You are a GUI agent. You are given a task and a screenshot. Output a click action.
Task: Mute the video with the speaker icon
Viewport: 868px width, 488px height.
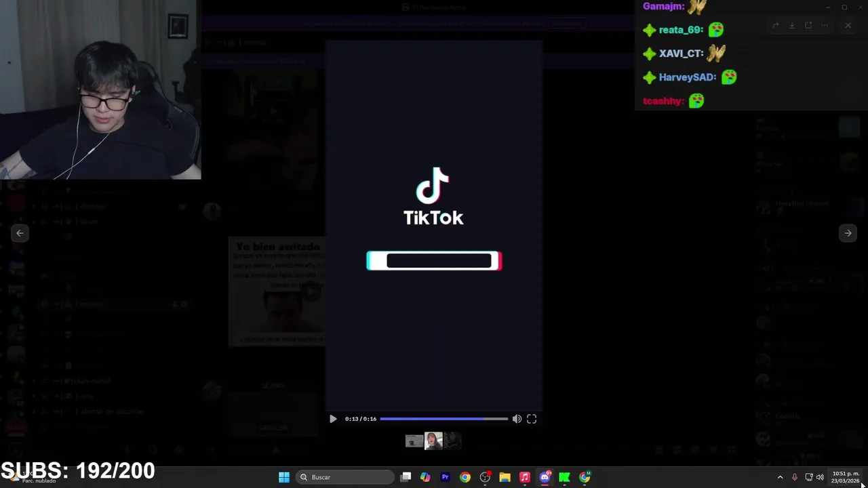tap(517, 419)
